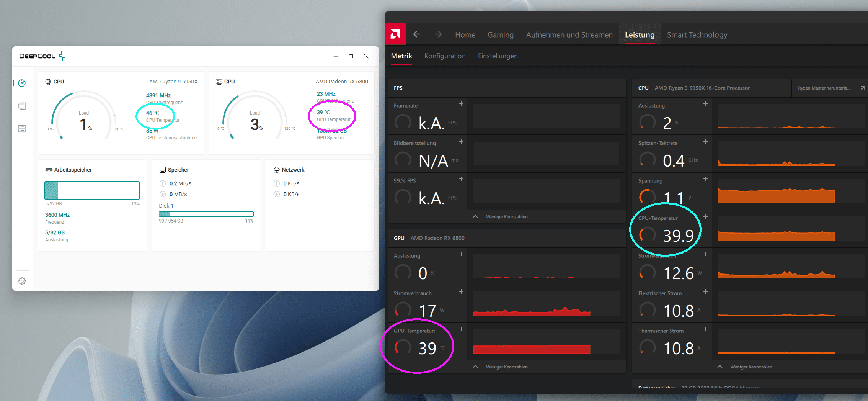Open external link arrow beside Ryzen Master

click(x=863, y=88)
